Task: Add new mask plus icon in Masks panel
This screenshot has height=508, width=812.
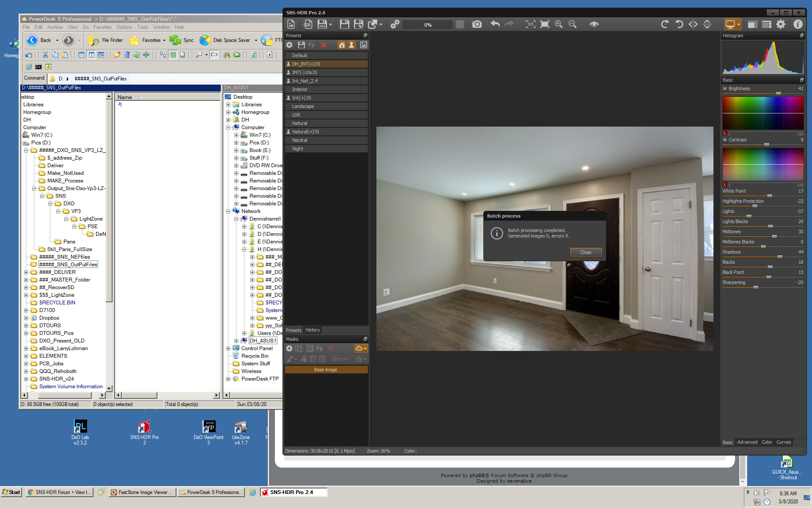Action: 289,348
